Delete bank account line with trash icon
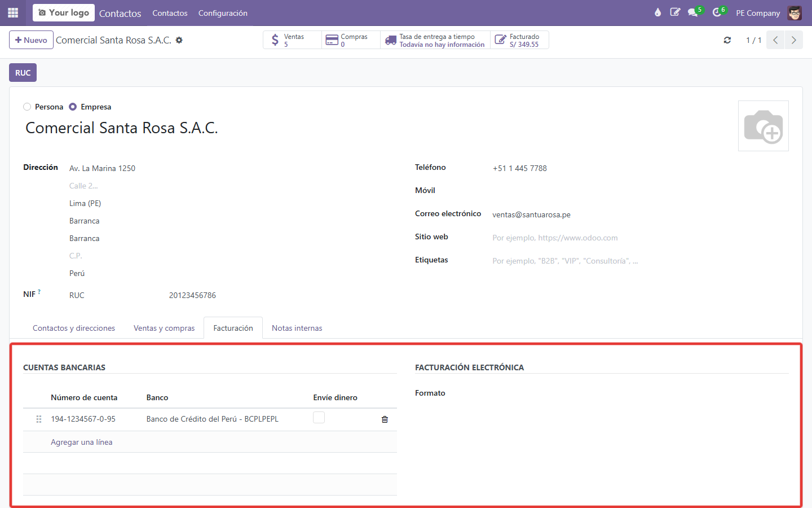Viewport: 812px width, 508px height. click(x=385, y=419)
